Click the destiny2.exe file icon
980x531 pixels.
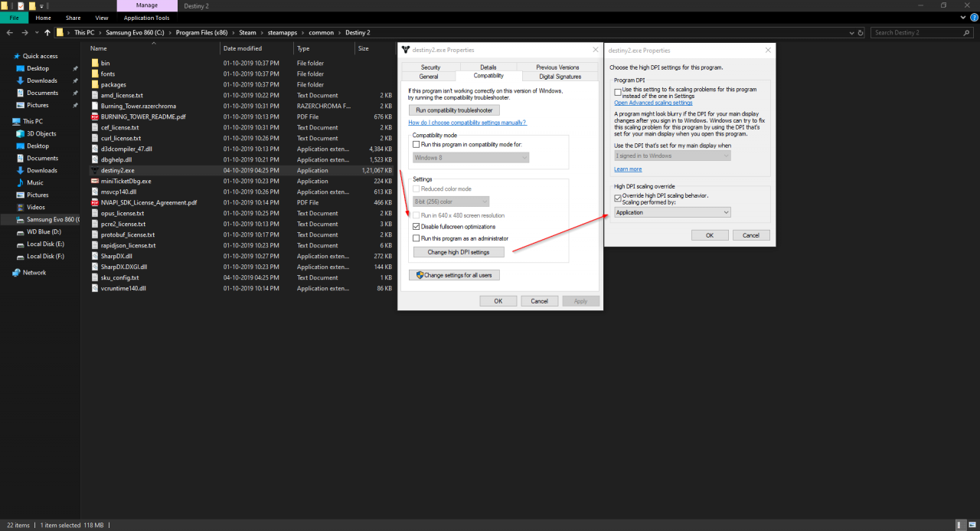95,171
